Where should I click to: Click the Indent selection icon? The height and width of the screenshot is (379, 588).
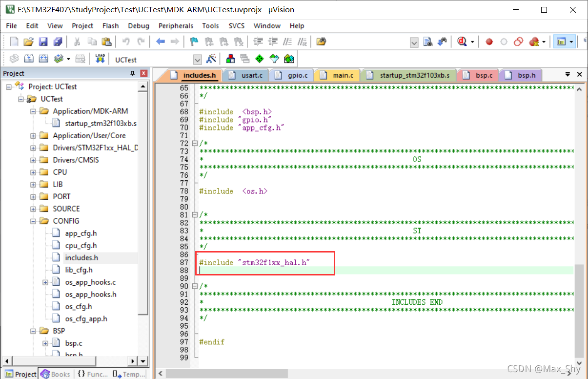pos(259,42)
